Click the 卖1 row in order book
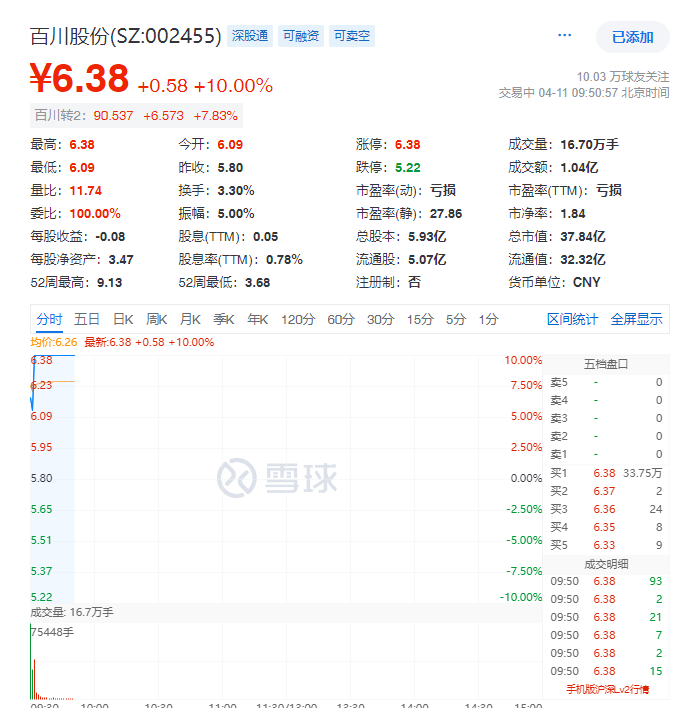Screen dimensions: 695x708 coord(606,454)
